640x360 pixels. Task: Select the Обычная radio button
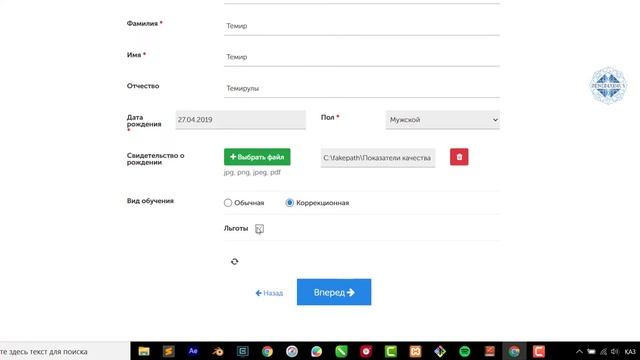228,203
